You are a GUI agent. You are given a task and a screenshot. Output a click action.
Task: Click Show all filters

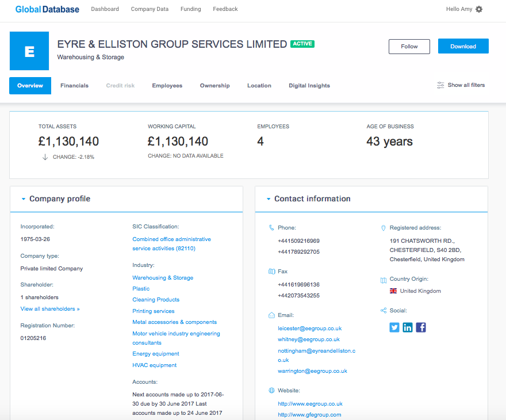(466, 85)
